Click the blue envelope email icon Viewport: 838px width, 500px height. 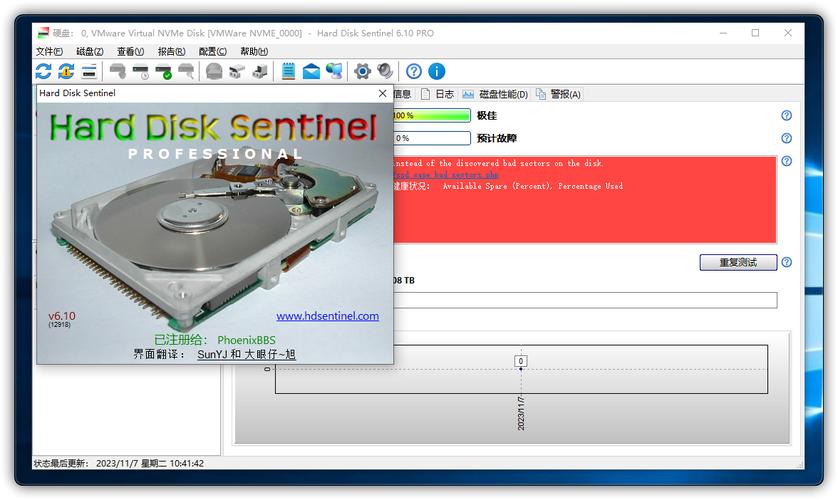(x=311, y=71)
